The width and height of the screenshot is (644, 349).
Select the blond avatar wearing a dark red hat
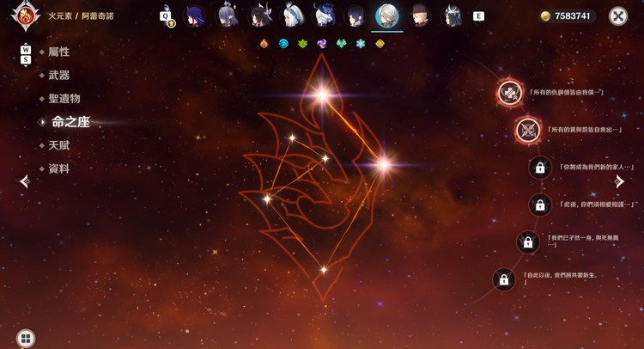point(419,16)
